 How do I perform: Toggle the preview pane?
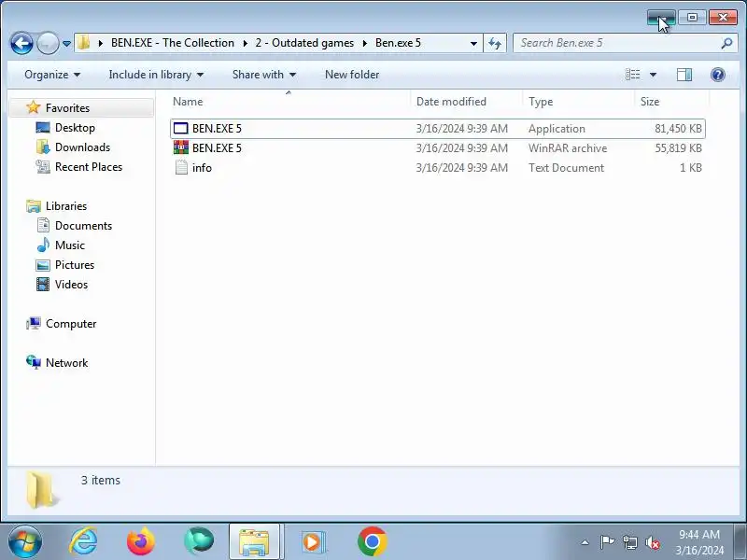(684, 75)
